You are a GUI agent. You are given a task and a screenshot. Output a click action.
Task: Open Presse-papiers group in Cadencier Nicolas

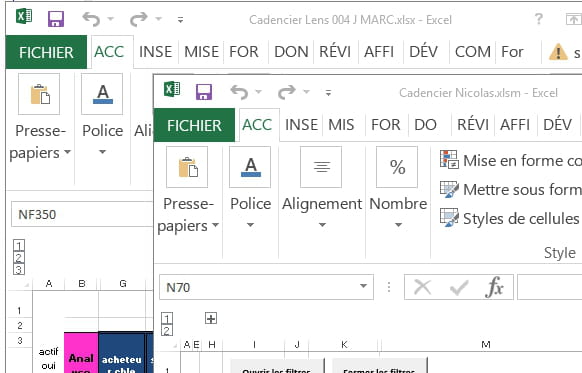(x=188, y=191)
